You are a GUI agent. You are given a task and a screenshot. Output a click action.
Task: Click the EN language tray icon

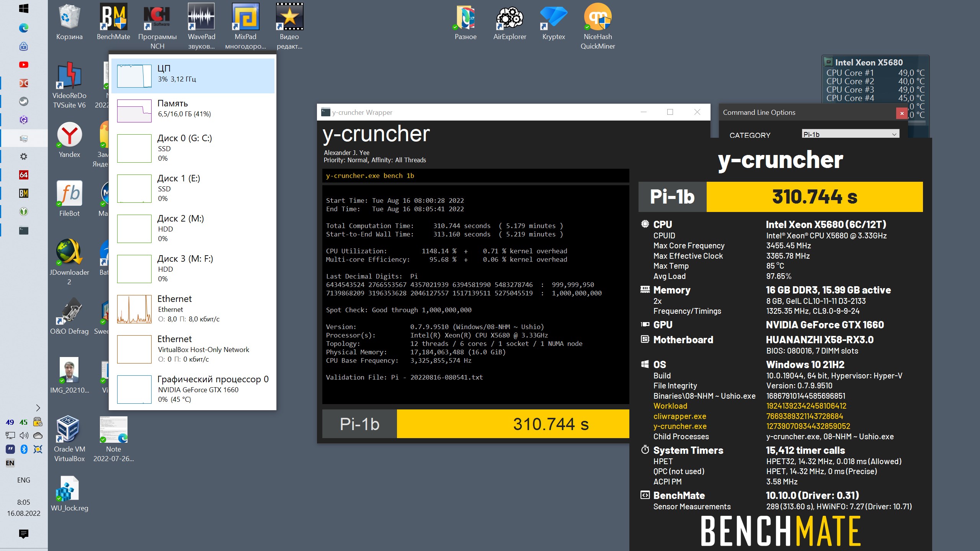[x=10, y=463]
